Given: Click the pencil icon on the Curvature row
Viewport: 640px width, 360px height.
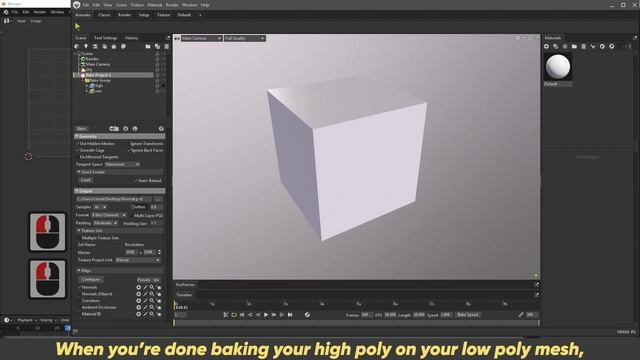Looking at the screenshot, I should [x=145, y=301].
